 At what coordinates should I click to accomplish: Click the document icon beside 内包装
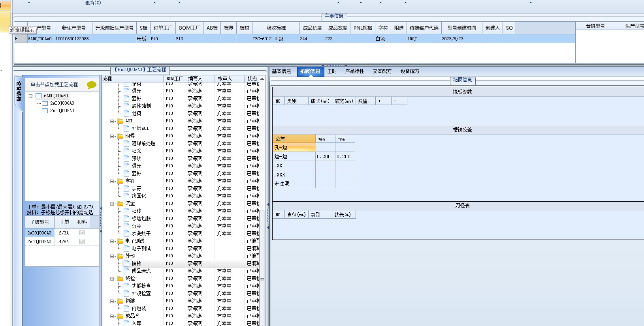[x=126, y=309]
